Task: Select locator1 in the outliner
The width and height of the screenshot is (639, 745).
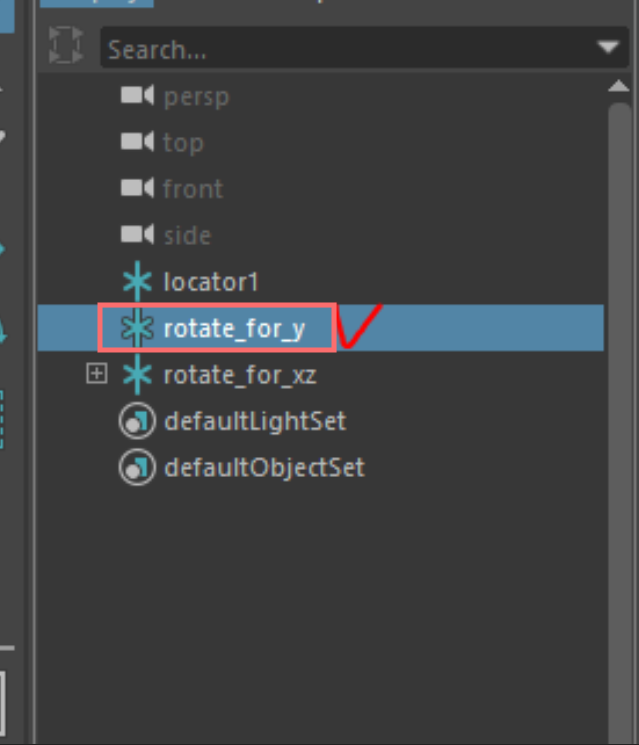Action: click(x=211, y=282)
